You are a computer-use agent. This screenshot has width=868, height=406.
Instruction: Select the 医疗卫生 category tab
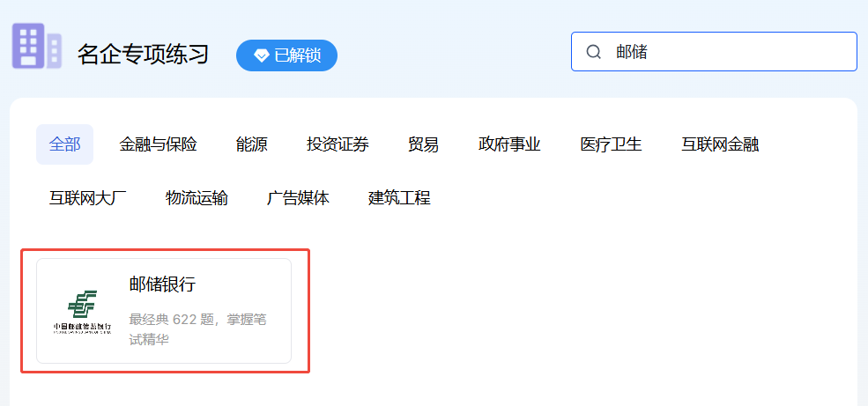[x=611, y=145]
